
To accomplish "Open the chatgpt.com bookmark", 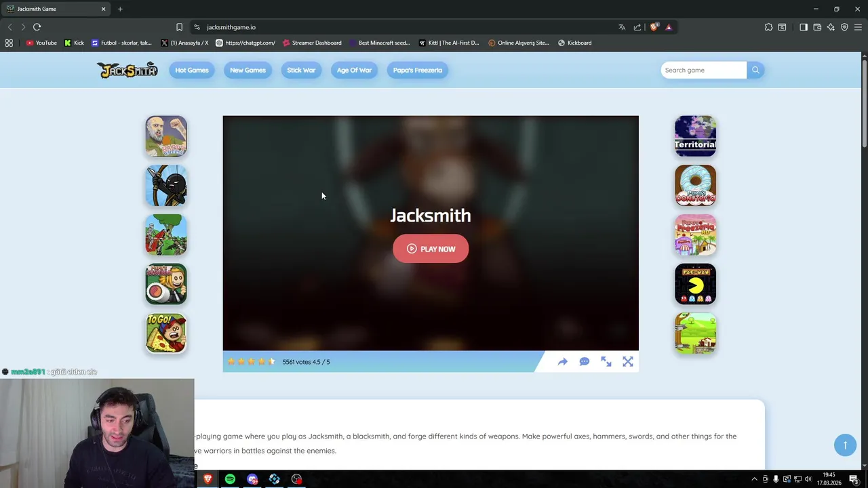I will [x=245, y=43].
